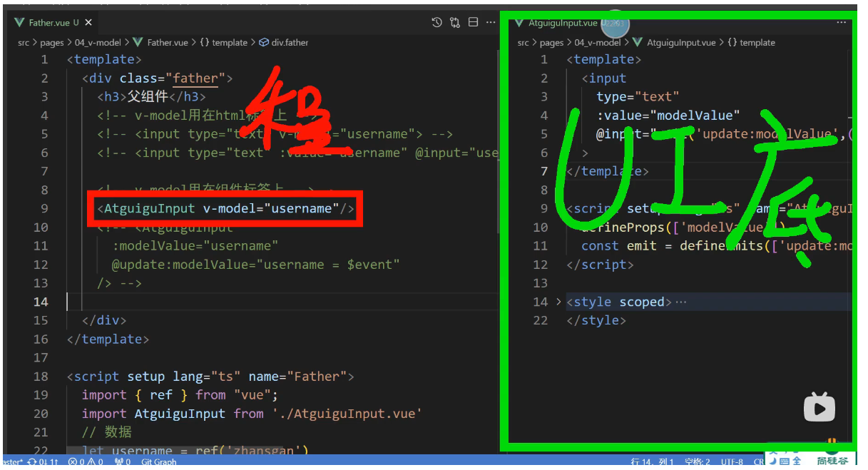The height and width of the screenshot is (470, 868).
Task: Click line number 18 in Father.vue gutter
Action: tap(41, 377)
